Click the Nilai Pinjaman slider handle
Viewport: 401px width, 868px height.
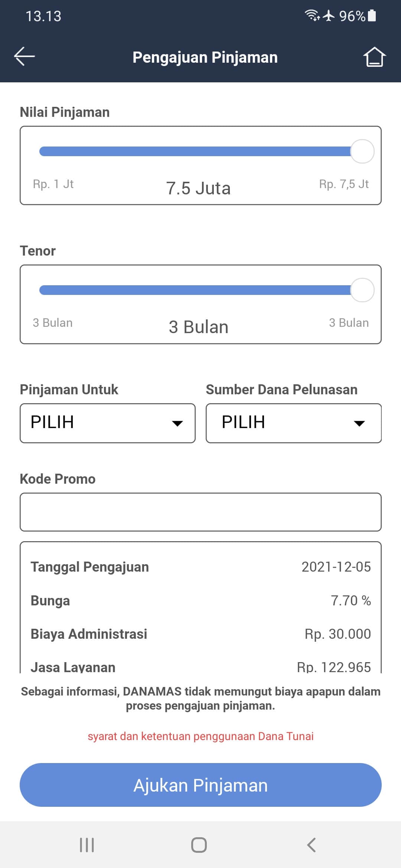coord(362,151)
